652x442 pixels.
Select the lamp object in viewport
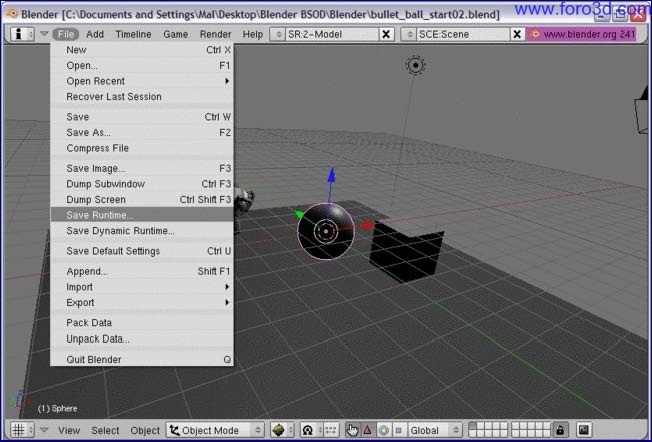pos(415,65)
